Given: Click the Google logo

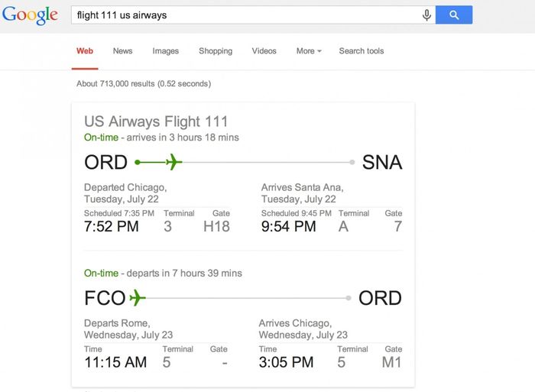Looking at the screenshot, I should (31, 15).
